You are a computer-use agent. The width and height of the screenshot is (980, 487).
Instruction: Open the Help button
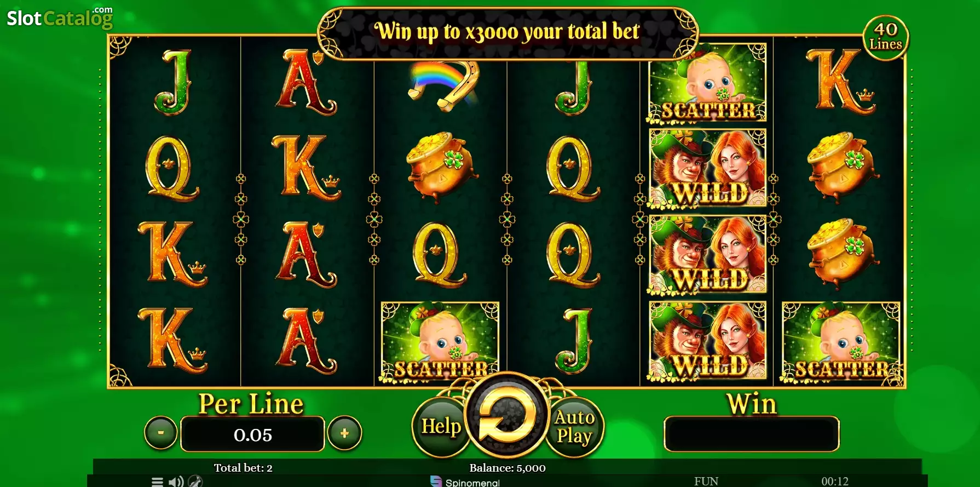click(x=440, y=427)
